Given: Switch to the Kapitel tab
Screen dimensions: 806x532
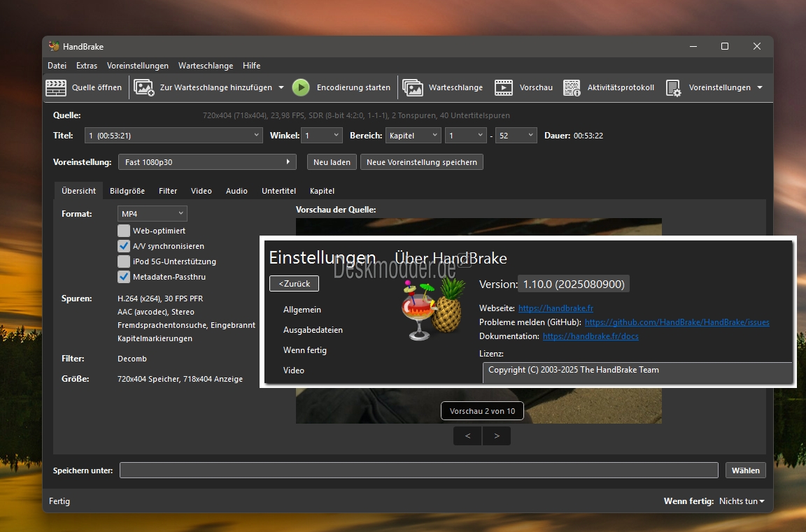Looking at the screenshot, I should 322,191.
